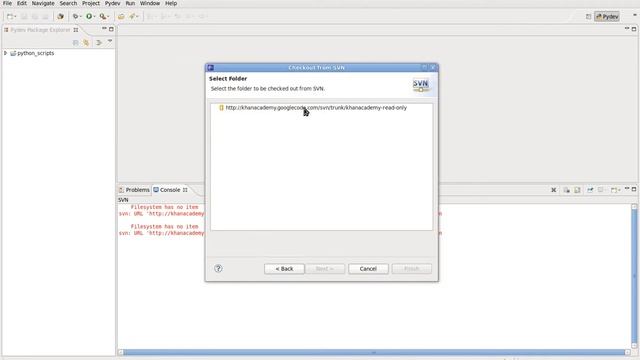The height and width of the screenshot is (360, 640).
Task: Click the External Tools run icon
Action: (102, 16)
